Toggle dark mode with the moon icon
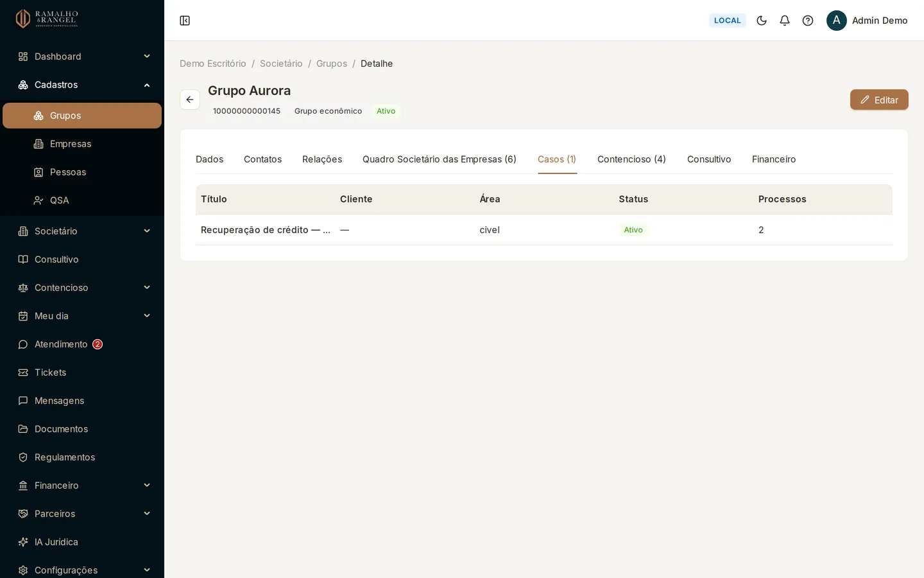Screen dimensions: 924x578 (x=762, y=21)
